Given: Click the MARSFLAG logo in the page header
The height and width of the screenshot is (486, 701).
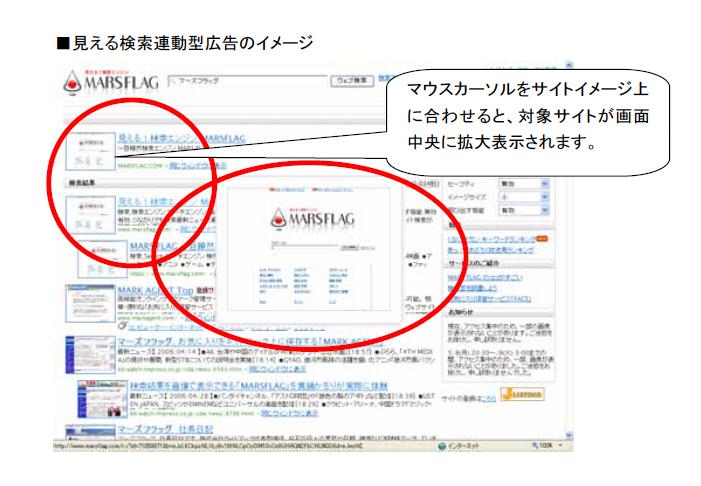Looking at the screenshot, I should (x=111, y=82).
